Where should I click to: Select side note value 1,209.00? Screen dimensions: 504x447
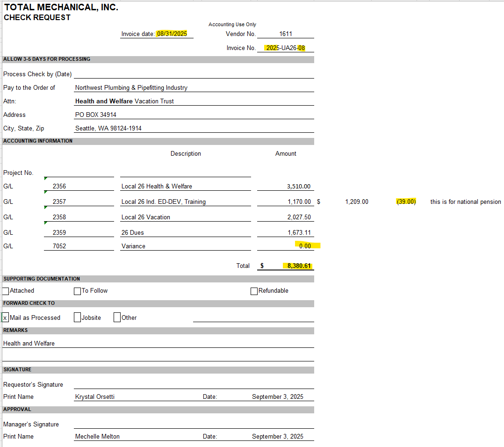pyautogui.click(x=357, y=202)
